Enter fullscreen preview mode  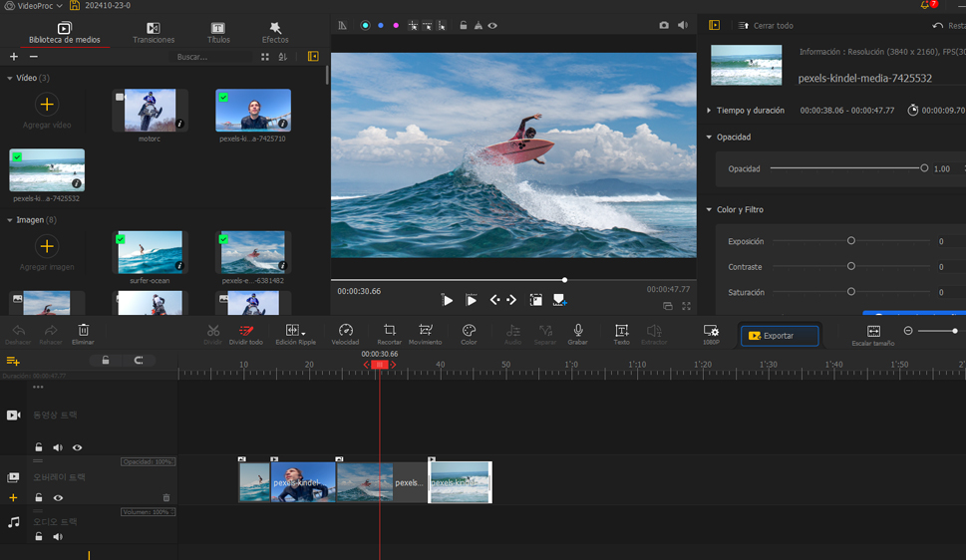[686, 306]
